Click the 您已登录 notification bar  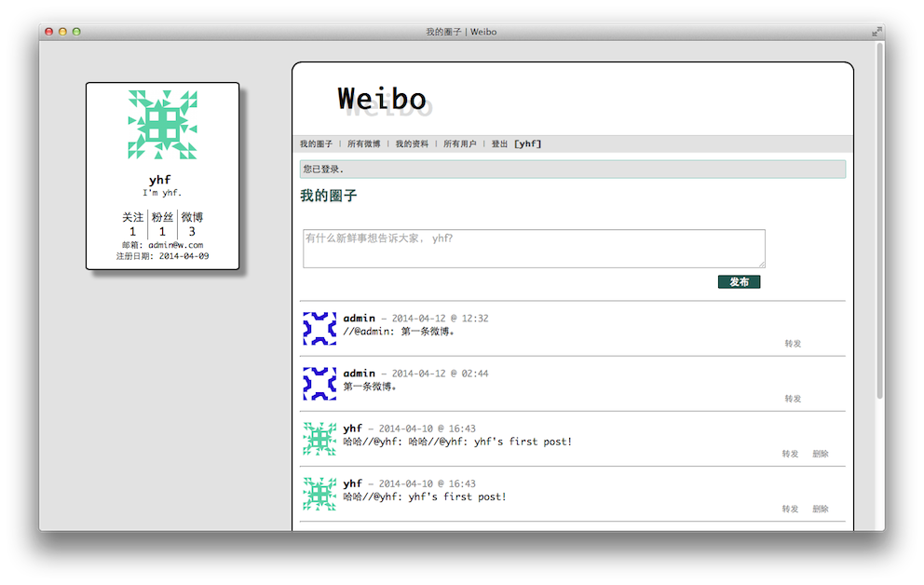[572, 170]
